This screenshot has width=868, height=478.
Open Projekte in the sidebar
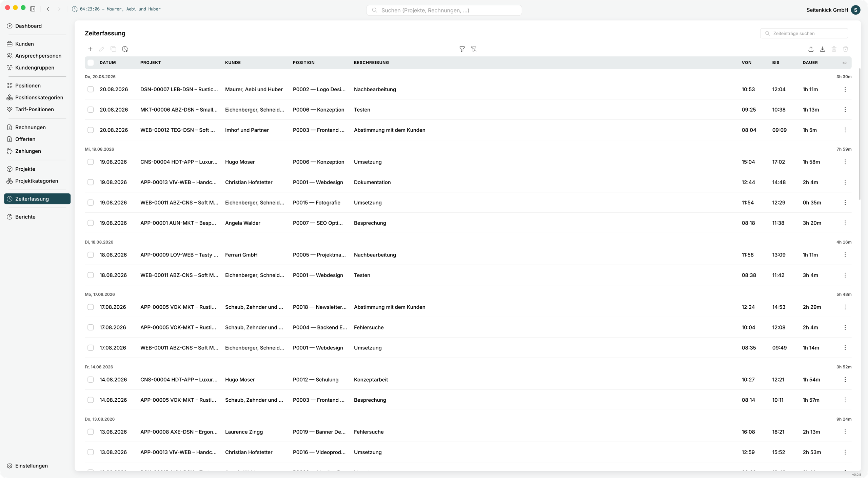coord(37,169)
